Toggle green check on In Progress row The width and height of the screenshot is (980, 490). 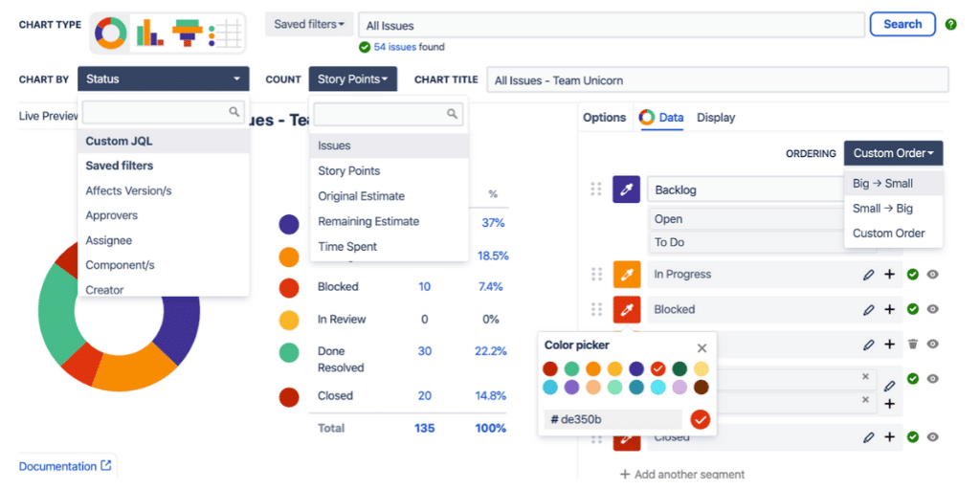click(x=912, y=274)
